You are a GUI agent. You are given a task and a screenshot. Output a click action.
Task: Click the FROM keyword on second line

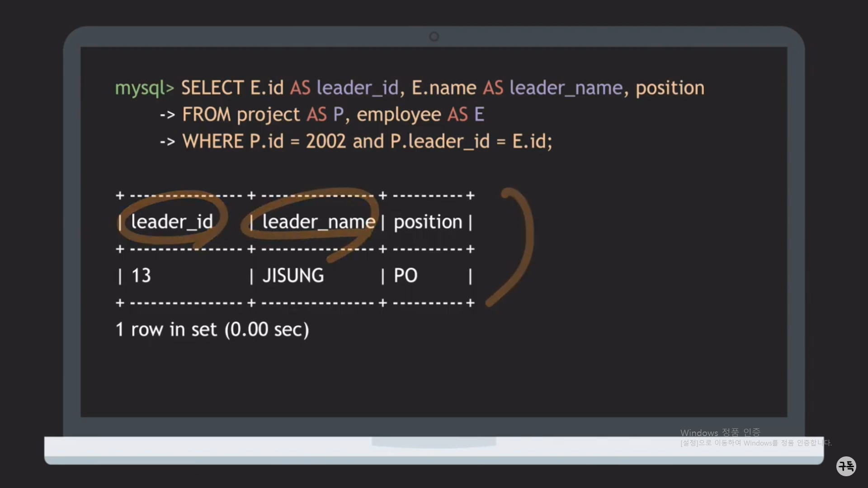click(x=207, y=114)
